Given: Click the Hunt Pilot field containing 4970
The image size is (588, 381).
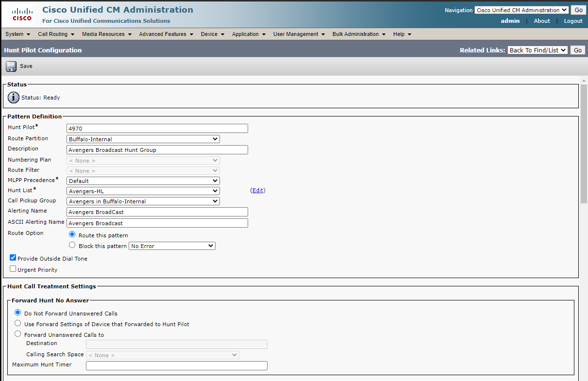Looking at the screenshot, I should tap(157, 129).
